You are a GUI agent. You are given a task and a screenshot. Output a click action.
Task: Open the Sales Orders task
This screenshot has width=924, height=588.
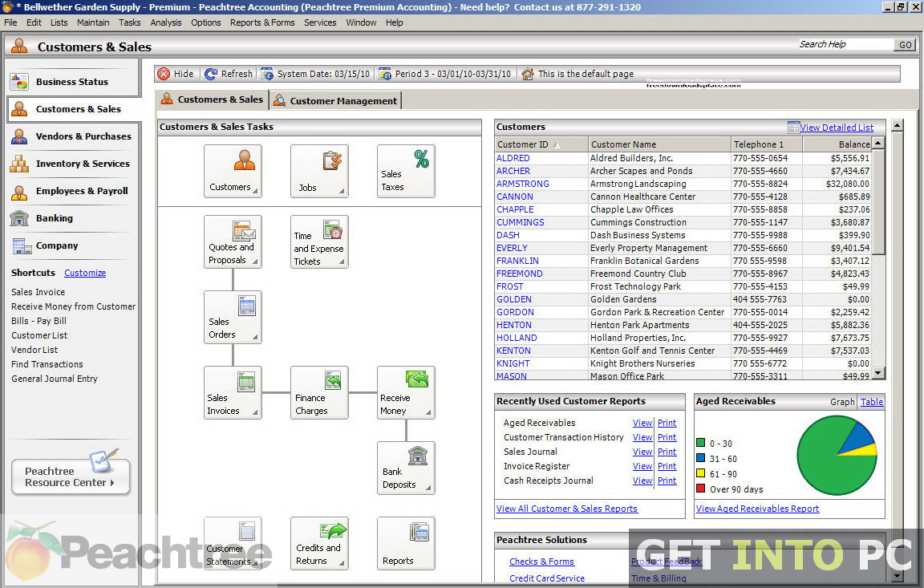[x=233, y=317]
